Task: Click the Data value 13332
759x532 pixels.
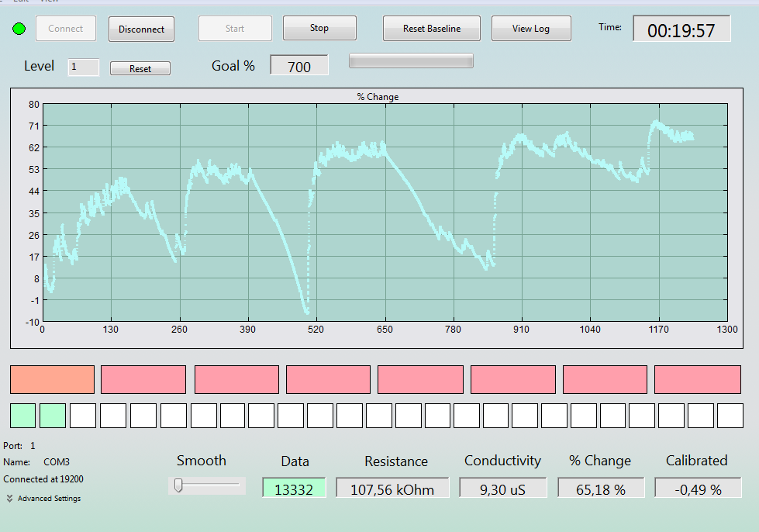Action: click(x=294, y=489)
